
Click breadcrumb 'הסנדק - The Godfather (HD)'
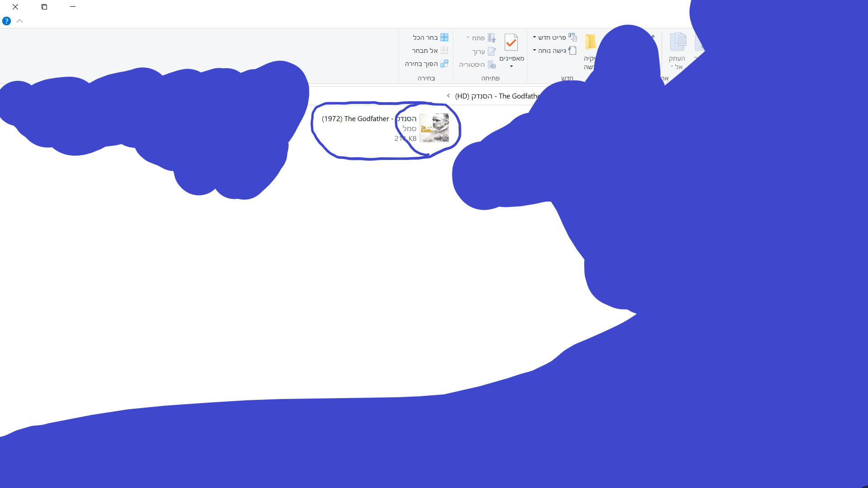coord(497,96)
